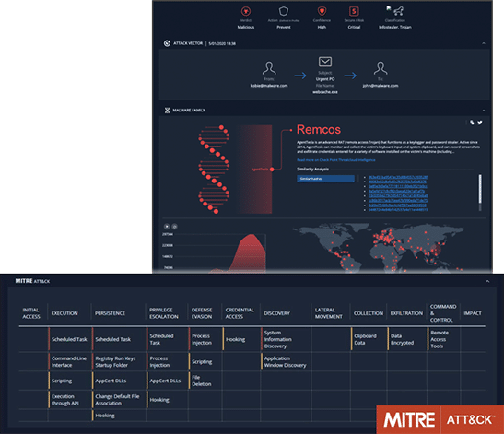This screenshot has width=504, height=434.
Task: Click the Command & Control column header
Action: (443, 313)
